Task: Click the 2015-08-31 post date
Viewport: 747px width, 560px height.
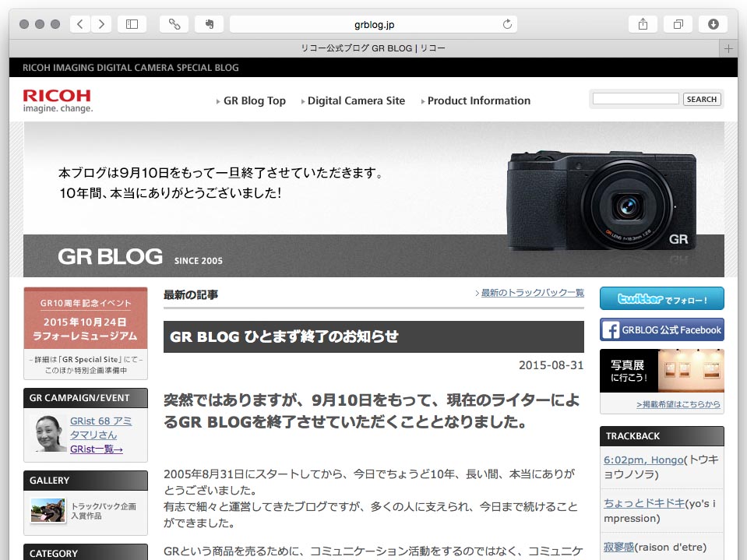Action: point(551,365)
